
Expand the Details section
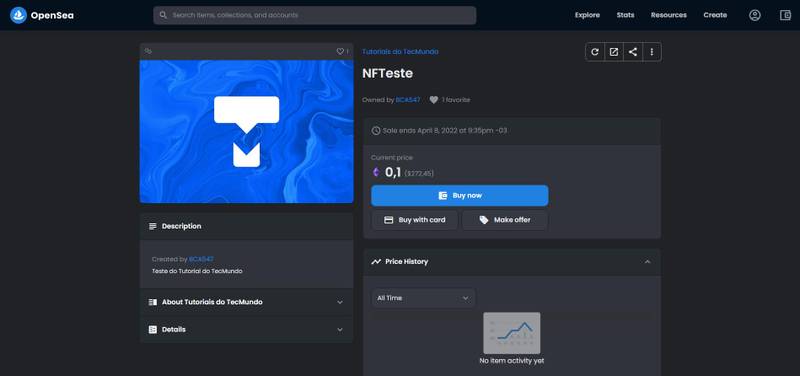[x=246, y=330]
